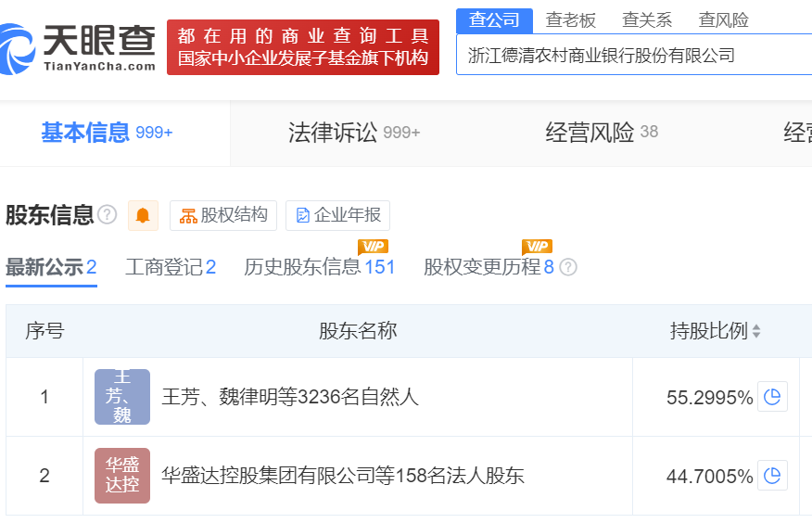
Task: Switch to the 股权变更历程 tab
Action: click(x=488, y=267)
